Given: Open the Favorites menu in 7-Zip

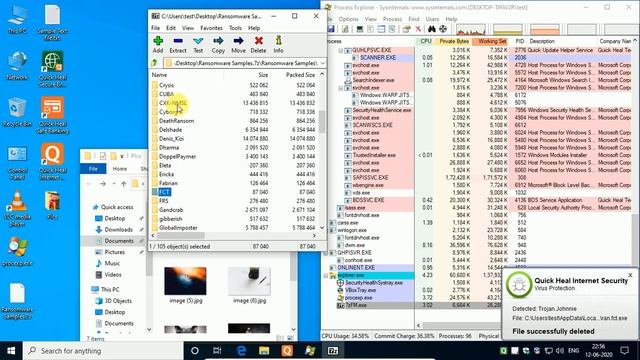Looking at the screenshot, I should tap(211, 28).
